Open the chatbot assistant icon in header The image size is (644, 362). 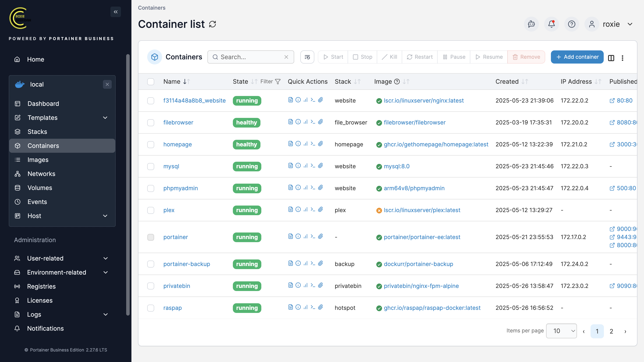531,24
